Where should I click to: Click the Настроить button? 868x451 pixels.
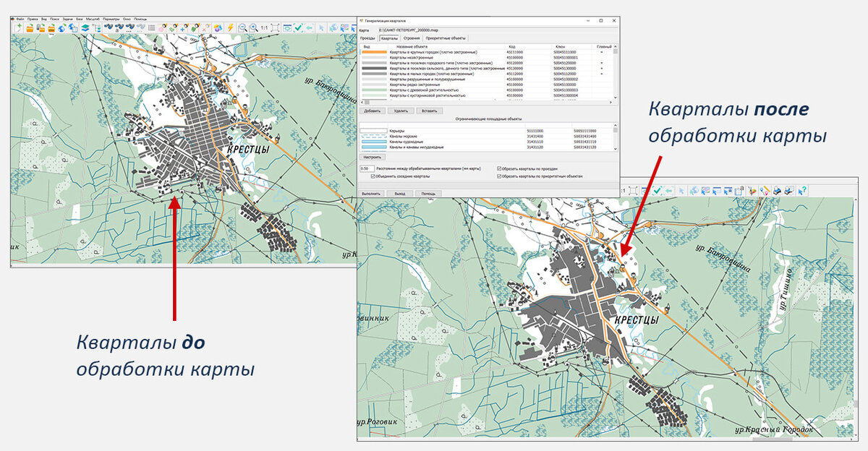click(373, 157)
